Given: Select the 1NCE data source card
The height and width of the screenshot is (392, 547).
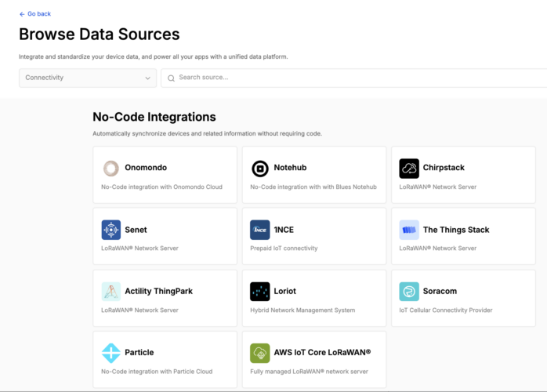Looking at the screenshot, I should click(x=314, y=236).
